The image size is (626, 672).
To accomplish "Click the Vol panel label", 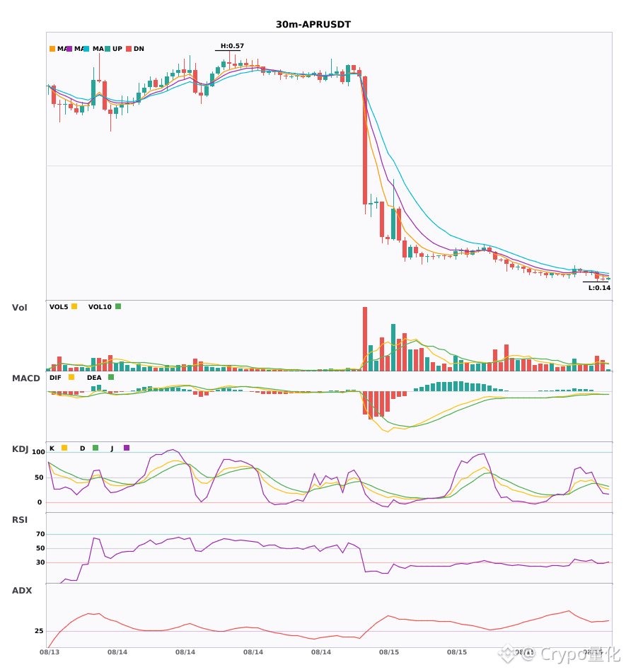I will click(19, 308).
